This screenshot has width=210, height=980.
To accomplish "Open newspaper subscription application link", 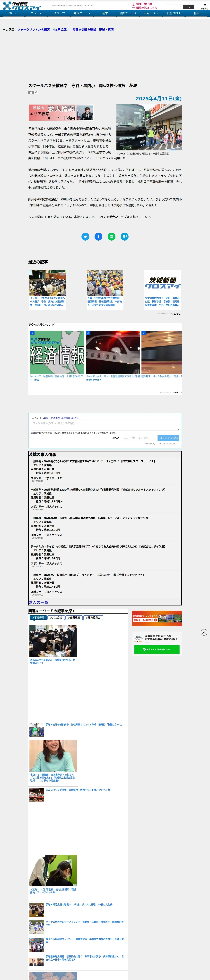I will (x=144, y=6).
